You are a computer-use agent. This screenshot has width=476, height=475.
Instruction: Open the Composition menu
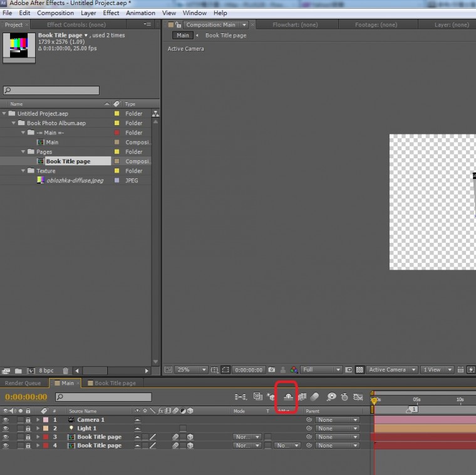(55, 13)
